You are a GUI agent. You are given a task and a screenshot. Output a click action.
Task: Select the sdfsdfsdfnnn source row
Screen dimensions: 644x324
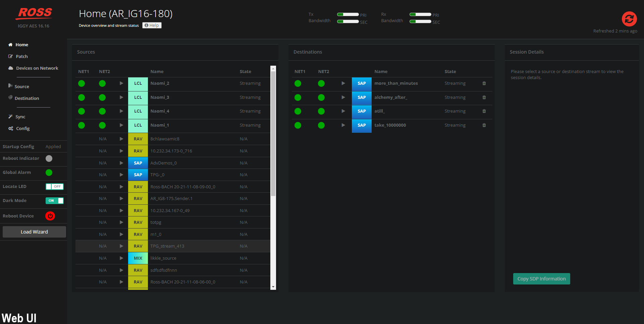coord(173,270)
